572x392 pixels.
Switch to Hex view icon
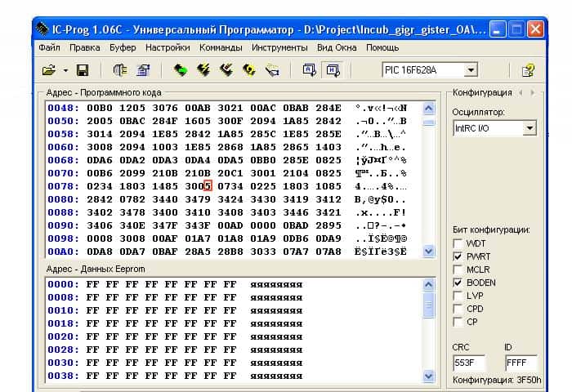pyautogui.click(x=333, y=69)
